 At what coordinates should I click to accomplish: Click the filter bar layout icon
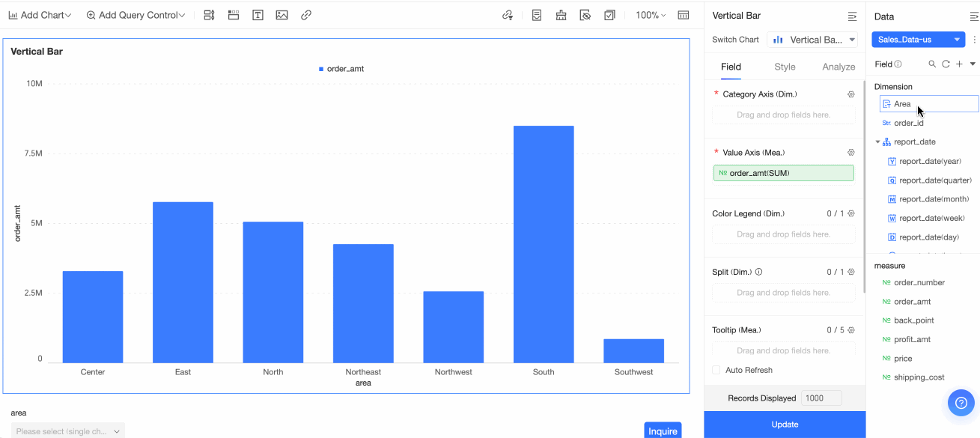click(209, 15)
